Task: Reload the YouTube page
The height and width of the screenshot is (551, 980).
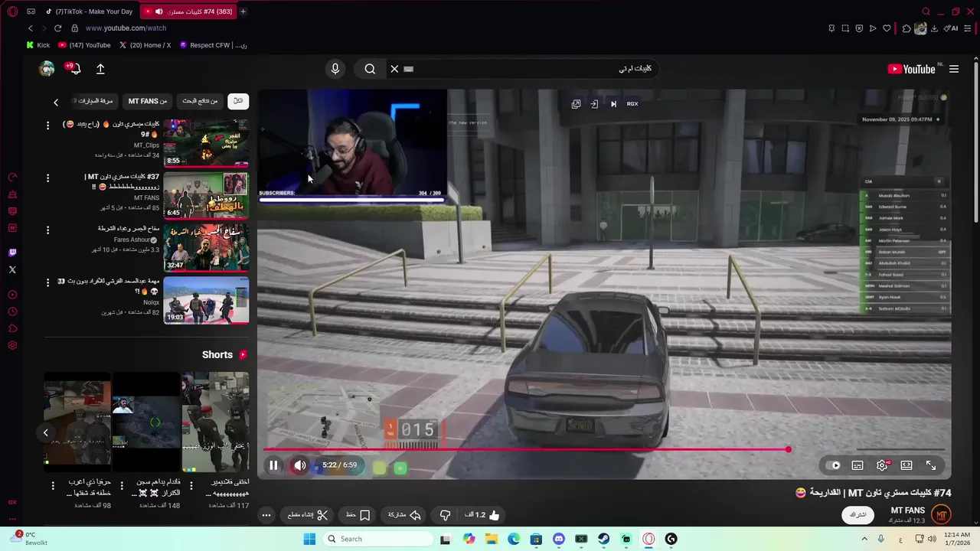Action: coord(57,28)
